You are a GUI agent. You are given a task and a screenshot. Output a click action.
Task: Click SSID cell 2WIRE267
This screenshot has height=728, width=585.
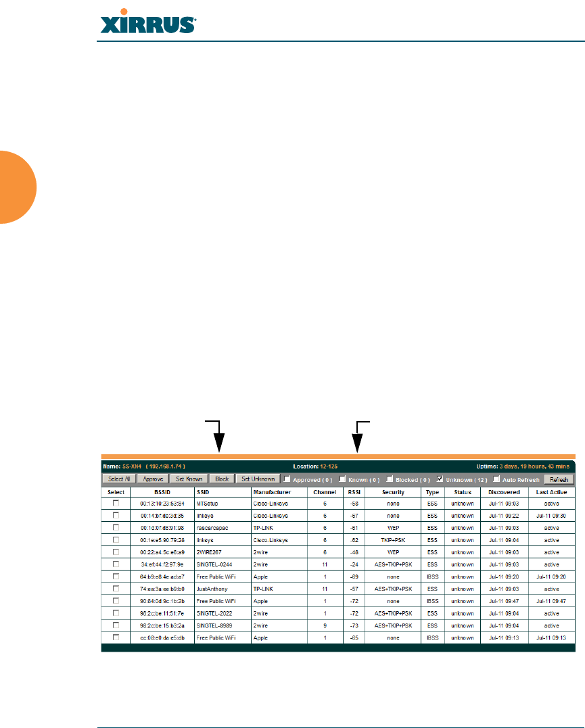(x=208, y=552)
